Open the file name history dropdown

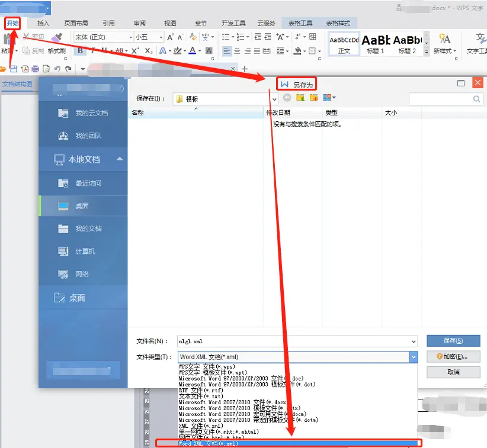click(414, 341)
